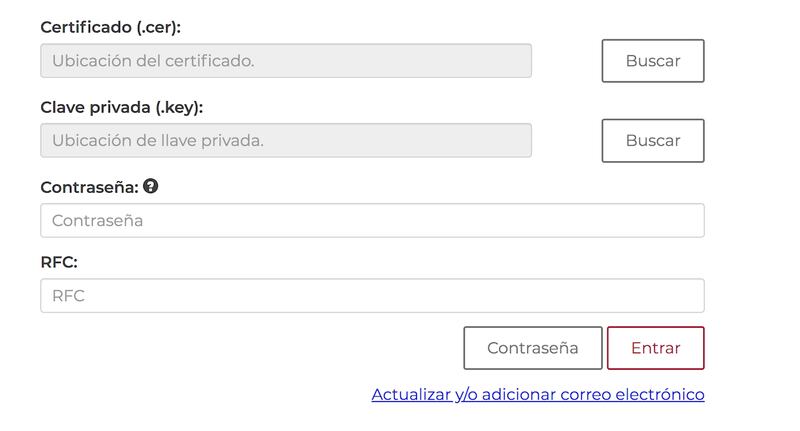Viewport: 800px width, 431px height.
Task: Show the tooltip icon beside the Contraseña label
Action: tap(151, 186)
